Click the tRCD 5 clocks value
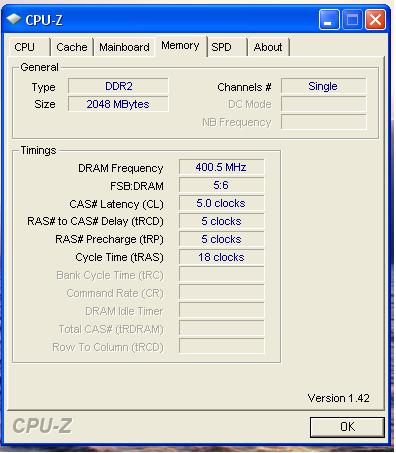The image size is (396, 453). pyautogui.click(x=222, y=221)
